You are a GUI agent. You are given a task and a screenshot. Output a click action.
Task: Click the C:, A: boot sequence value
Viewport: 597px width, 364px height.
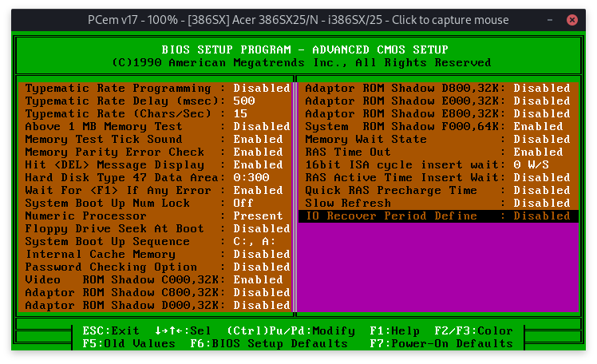point(255,242)
